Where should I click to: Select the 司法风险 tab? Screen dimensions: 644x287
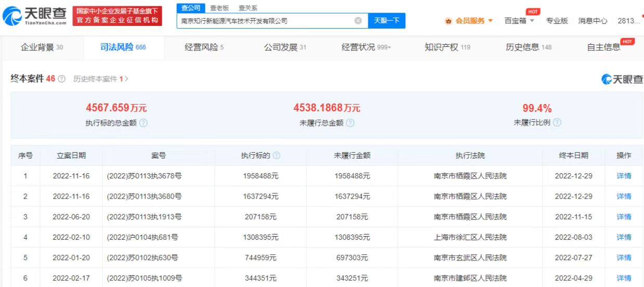coord(123,47)
